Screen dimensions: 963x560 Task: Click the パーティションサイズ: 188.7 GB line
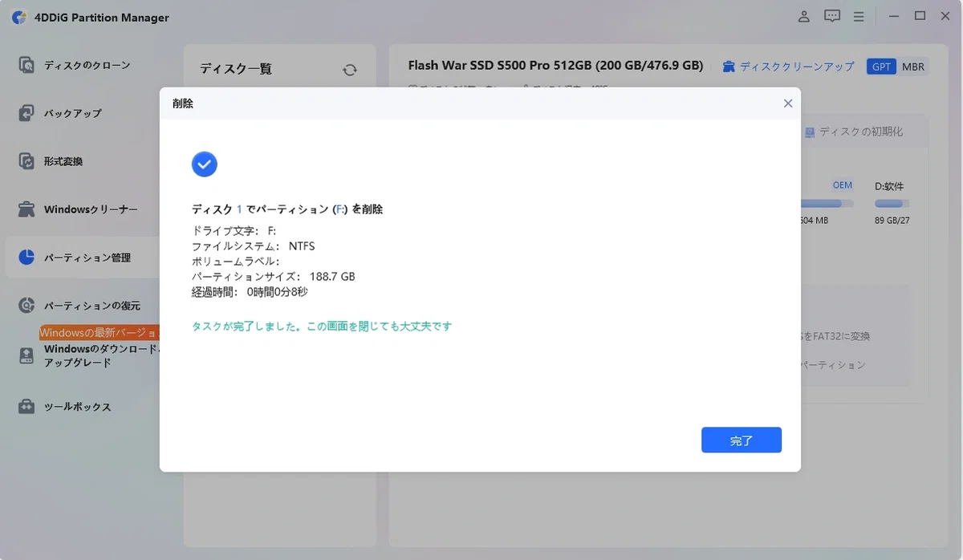click(273, 277)
